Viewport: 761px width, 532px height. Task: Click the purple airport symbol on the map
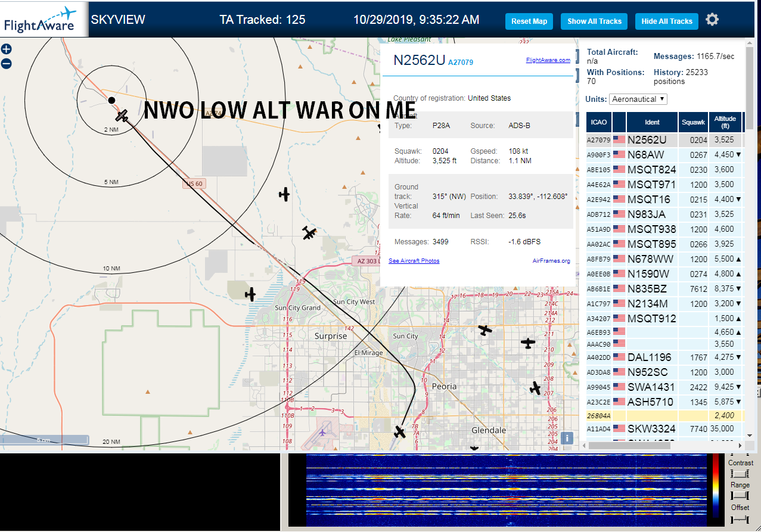322,432
